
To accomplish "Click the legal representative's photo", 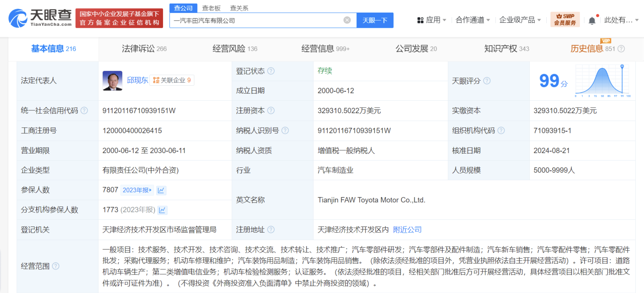I will [x=112, y=81].
